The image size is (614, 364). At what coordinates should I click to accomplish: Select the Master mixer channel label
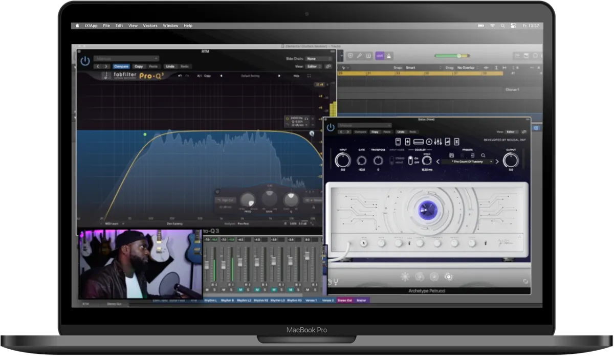(361, 301)
